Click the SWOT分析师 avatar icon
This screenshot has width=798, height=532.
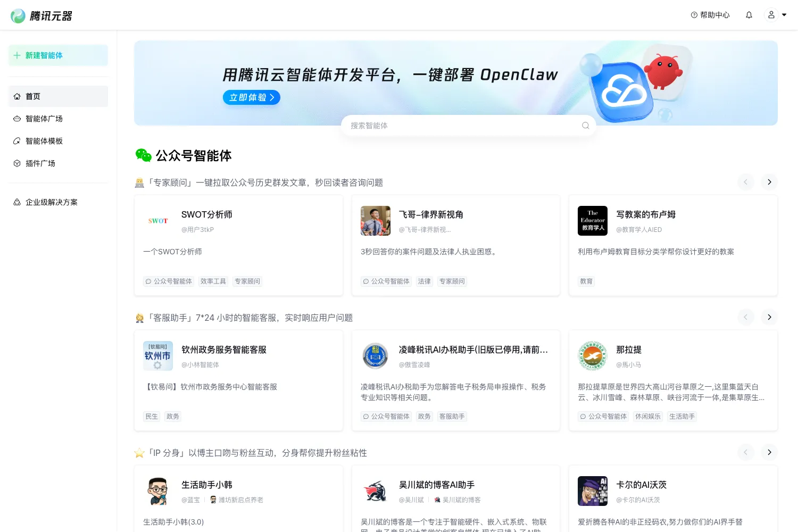tap(158, 221)
